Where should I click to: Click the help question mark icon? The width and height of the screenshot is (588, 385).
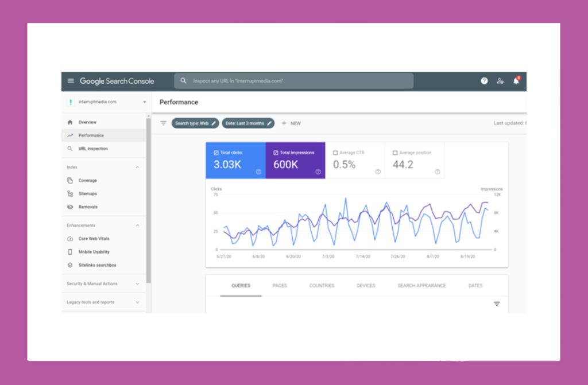click(x=484, y=81)
